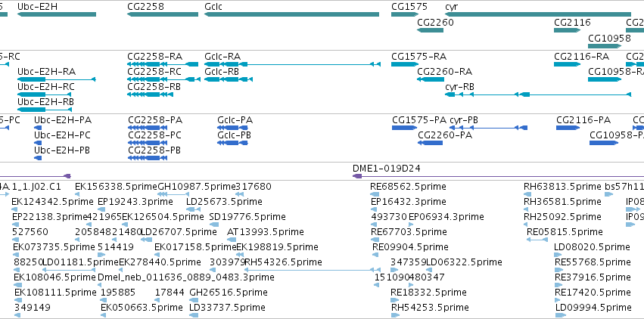Image resolution: width=644 pixels, height=319 pixels.
Task: Click the EK050663.5prime EST
Action: click(104, 315)
